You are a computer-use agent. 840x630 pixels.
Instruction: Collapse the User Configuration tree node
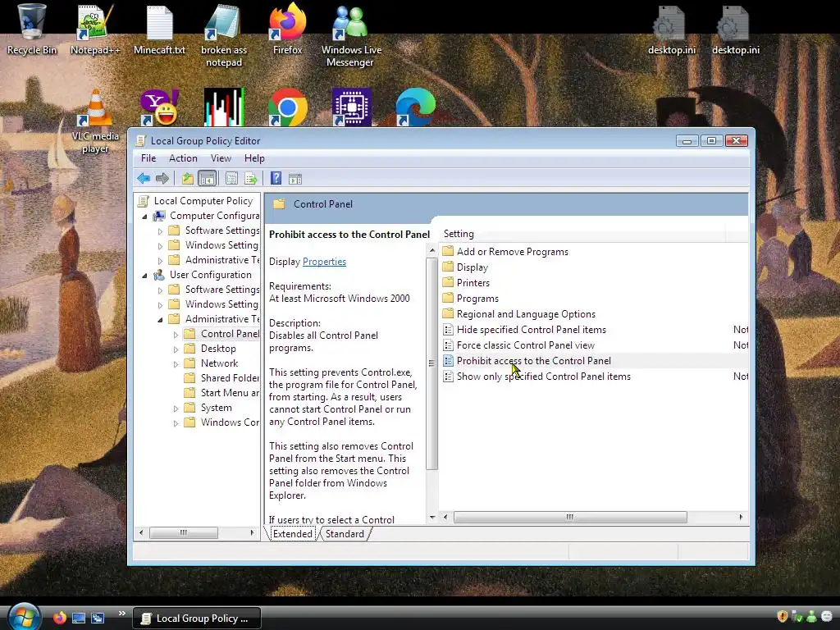click(144, 276)
